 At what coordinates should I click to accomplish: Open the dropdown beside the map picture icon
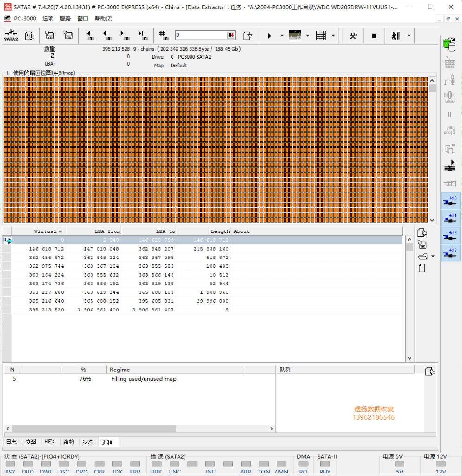(308, 36)
